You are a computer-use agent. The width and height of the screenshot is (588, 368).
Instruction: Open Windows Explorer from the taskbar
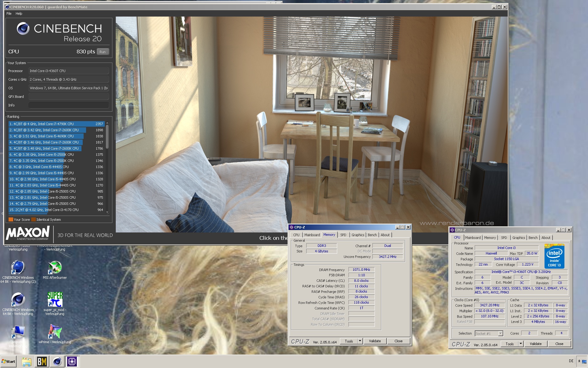[27, 362]
